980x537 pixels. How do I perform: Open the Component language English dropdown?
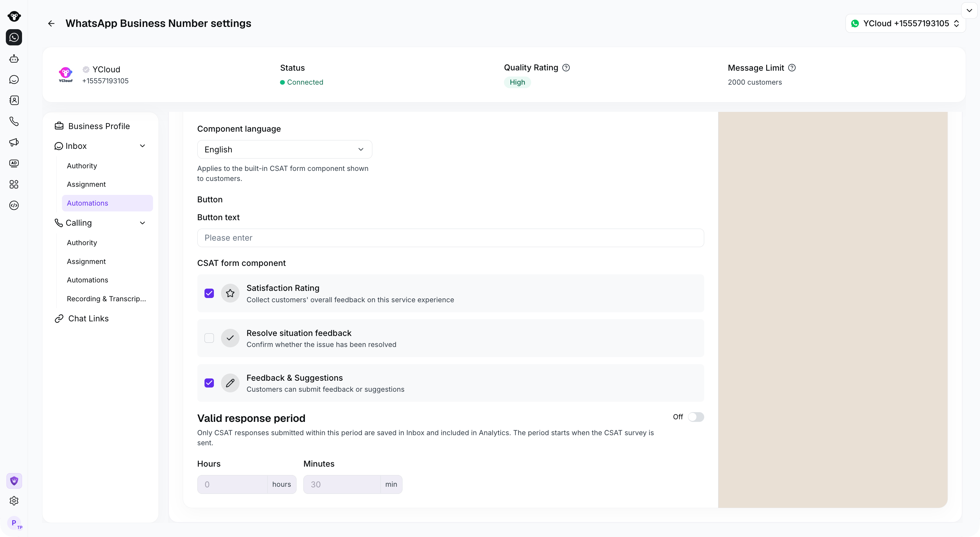click(x=285, y=149)
